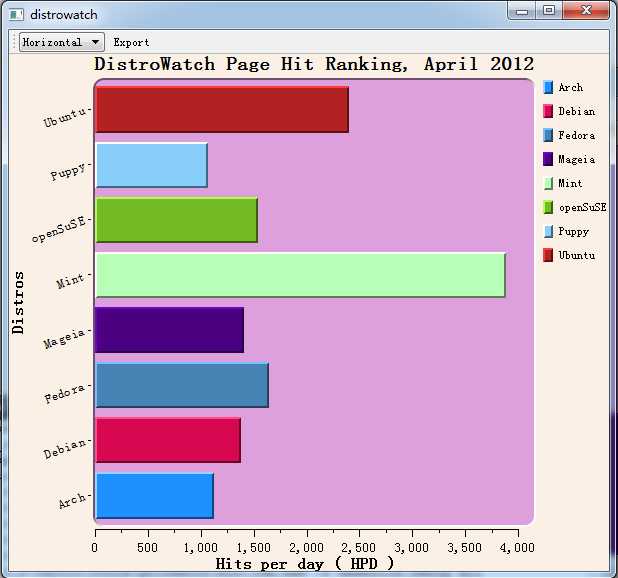Click the Puppy legend color swatch
The width and height of the screenshot is (618, 578).
tap(548, 231)
